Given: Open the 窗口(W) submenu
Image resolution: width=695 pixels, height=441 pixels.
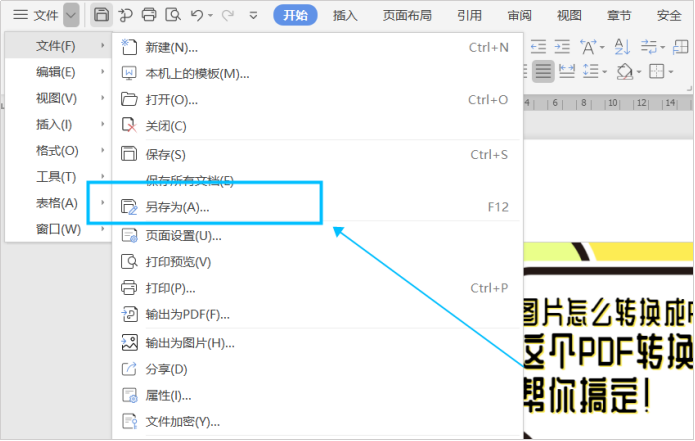Looking at the screenshot, I should pyautogui.click(x=58, y=229).
